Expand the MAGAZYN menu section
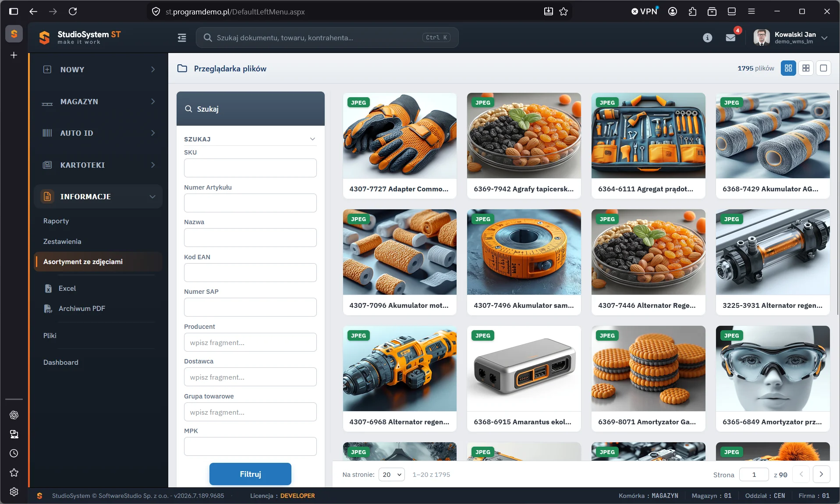The height and width of the screenshot is (504, 840). pos(98,101)
